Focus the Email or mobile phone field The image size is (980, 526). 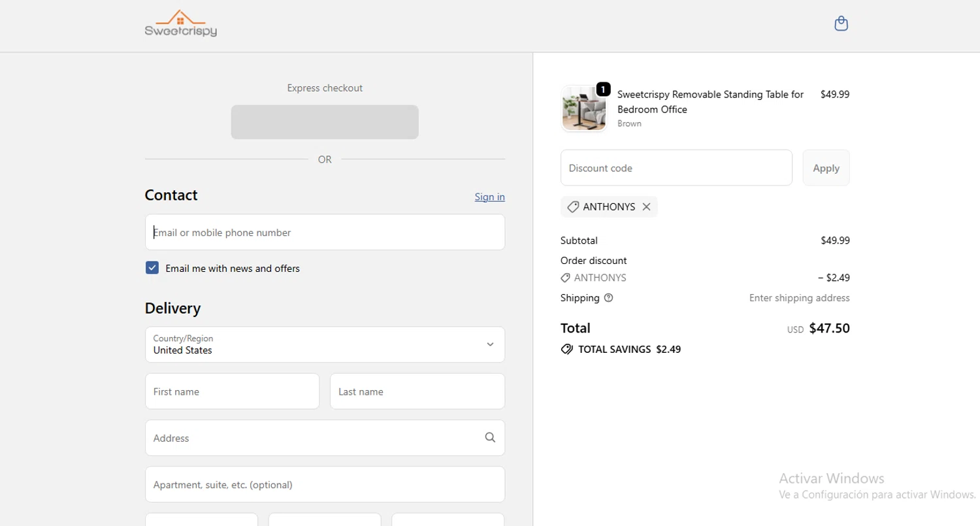click(325, 232)
